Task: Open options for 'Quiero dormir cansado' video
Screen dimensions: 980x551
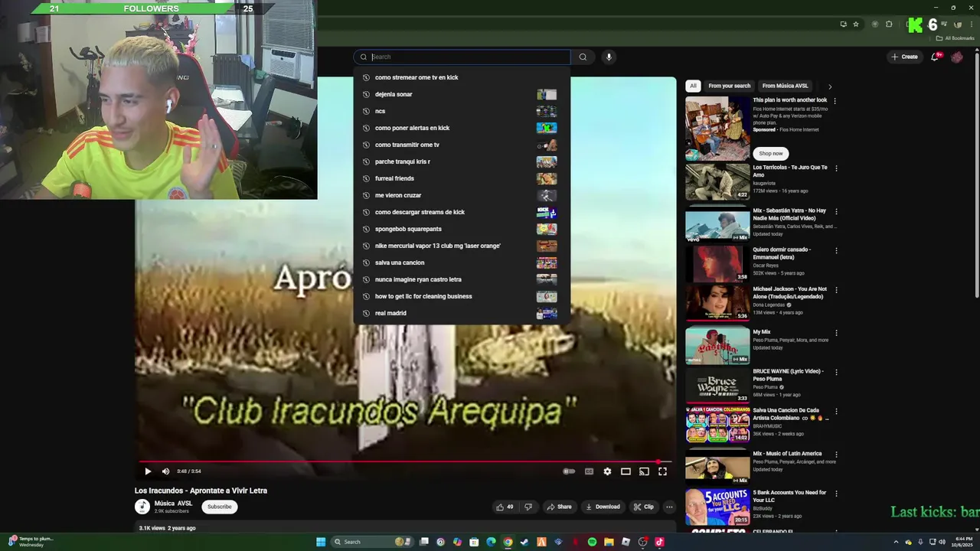Action: (836, 250)
